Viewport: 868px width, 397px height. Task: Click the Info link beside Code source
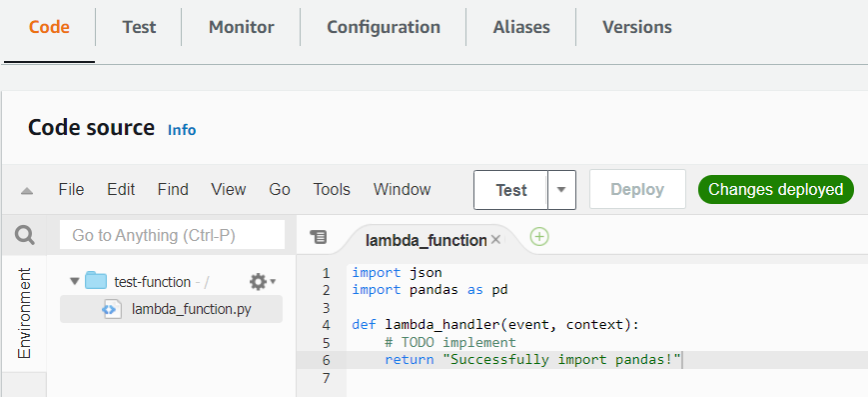tap(182, 130)
